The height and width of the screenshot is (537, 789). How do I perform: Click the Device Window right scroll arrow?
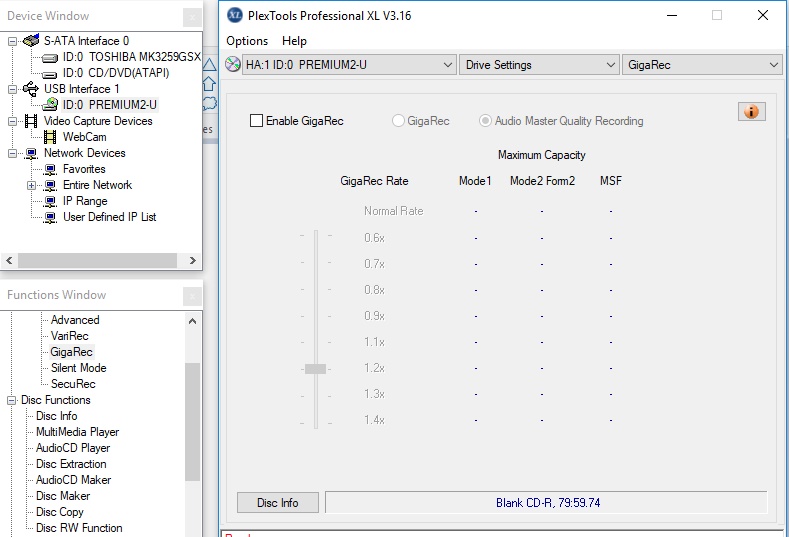[193, 260]
